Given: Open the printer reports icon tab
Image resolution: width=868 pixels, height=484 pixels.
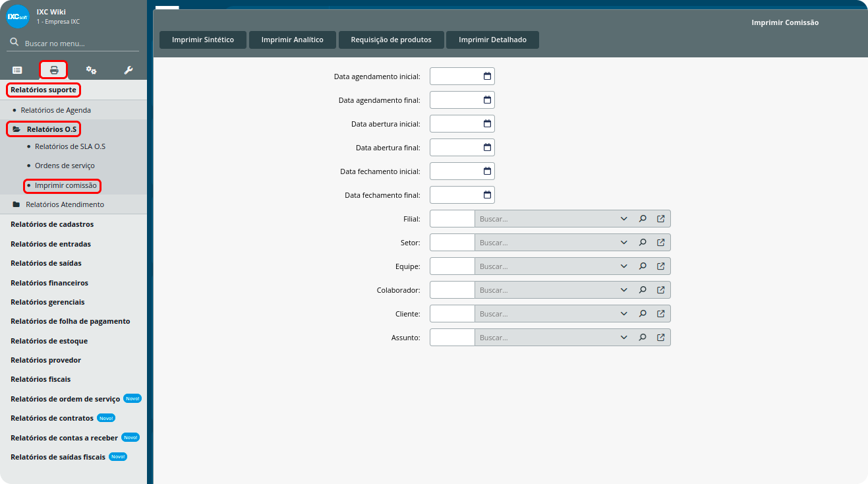Looking at the screenshot, I should tap(54, 70).
